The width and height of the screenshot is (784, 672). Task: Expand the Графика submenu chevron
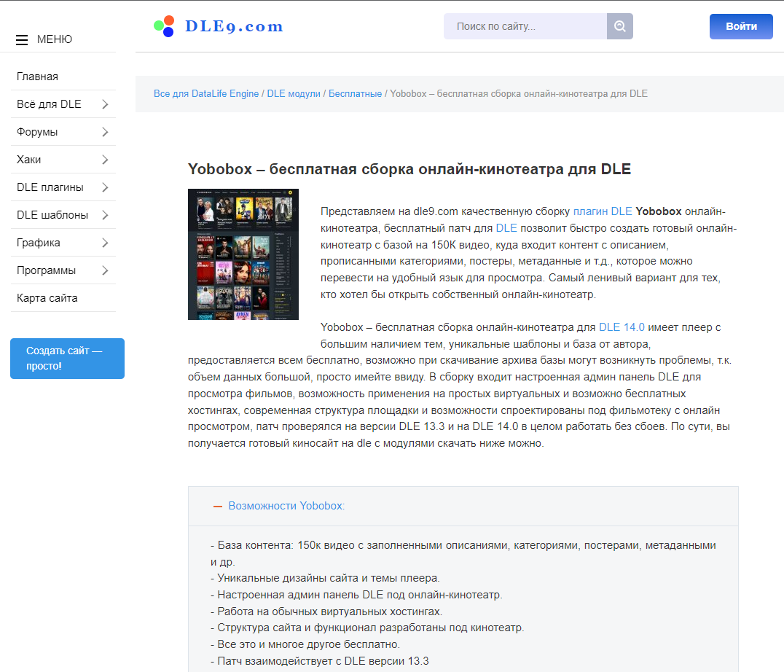tap(105, 243)
